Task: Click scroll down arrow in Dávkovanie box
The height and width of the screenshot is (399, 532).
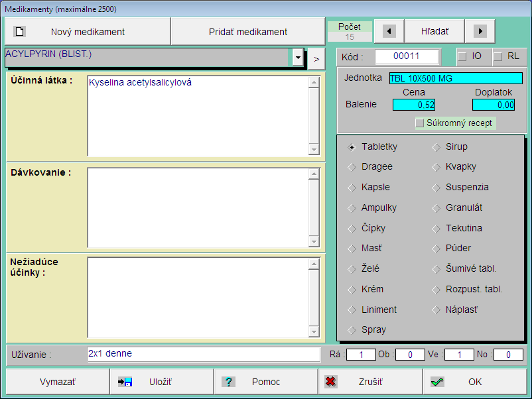Action: [314, 241]
